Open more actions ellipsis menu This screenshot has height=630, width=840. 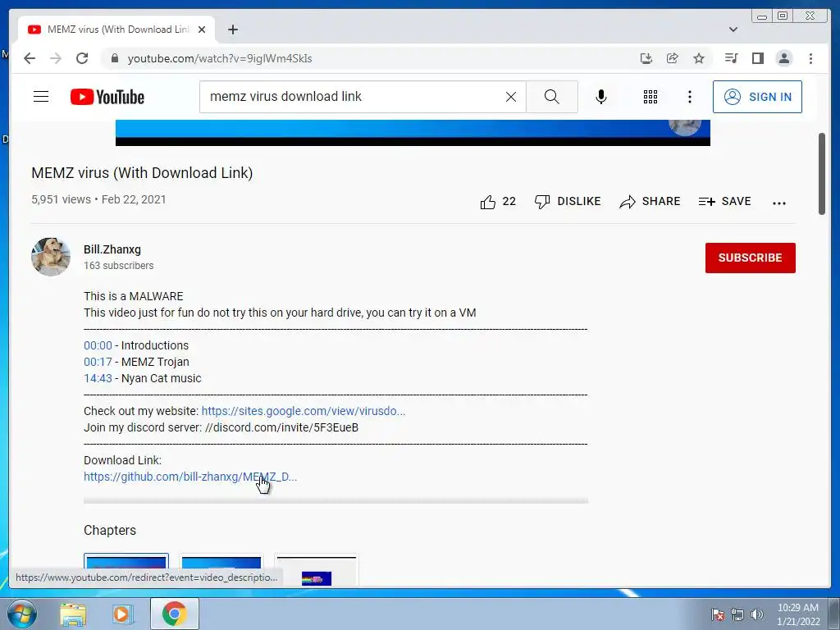(x=779, y=203)
